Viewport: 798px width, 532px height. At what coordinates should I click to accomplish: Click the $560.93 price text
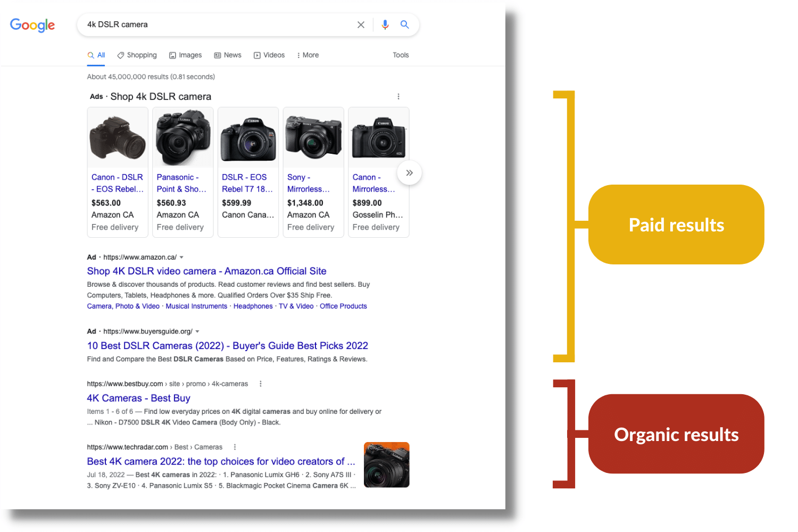point(171,203)
